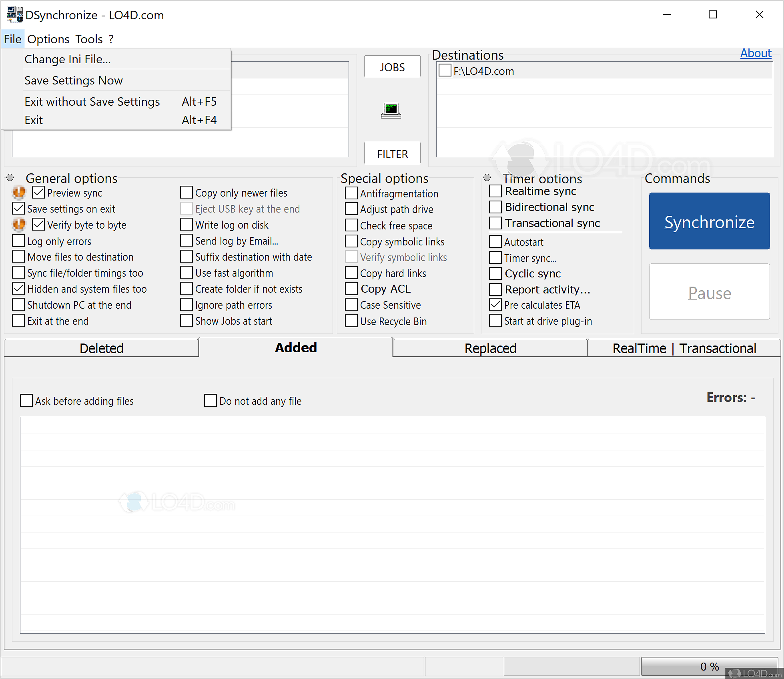Check the F:\LO4D.com destination checkbox
Image resolution: width=784 pixels, height=679 pixels.
(445, 70)
